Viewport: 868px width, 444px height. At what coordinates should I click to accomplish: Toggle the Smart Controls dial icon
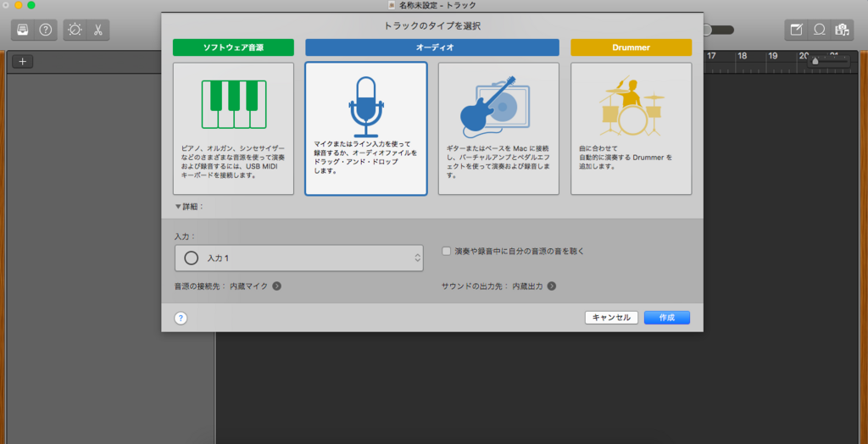click(75, 30)
